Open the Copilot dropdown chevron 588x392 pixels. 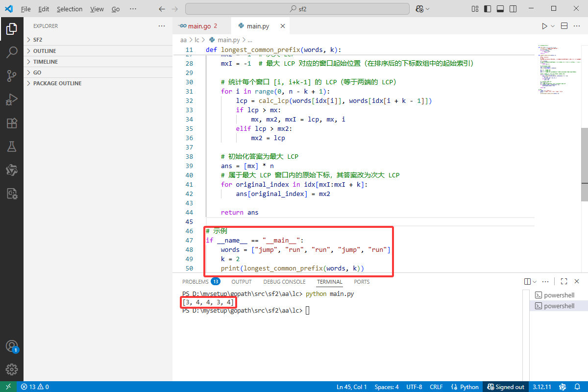click(x=428, y=9)
